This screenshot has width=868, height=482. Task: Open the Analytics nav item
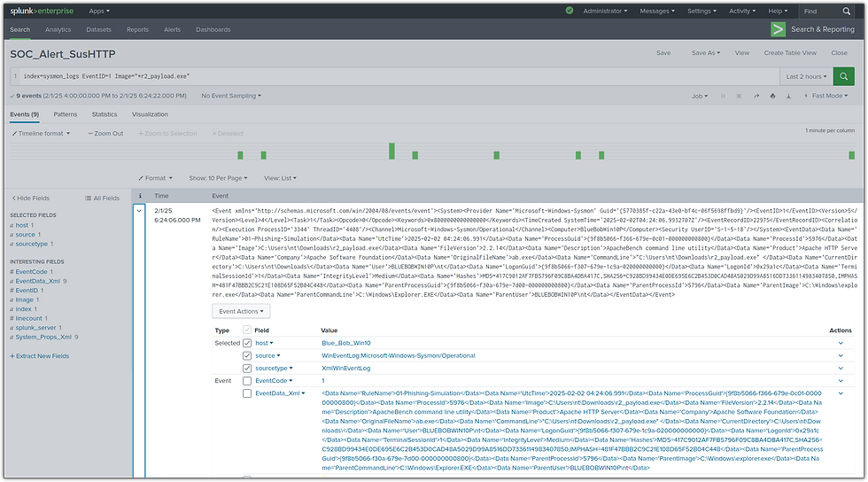click(58, 30)
